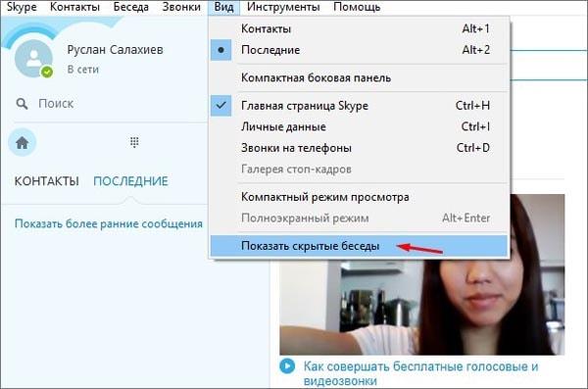Viewport: 588px width, 389px height.
Task: Switch to the ПОСЛЕДНИЕ tab
Action: click(x=130, y=181)
